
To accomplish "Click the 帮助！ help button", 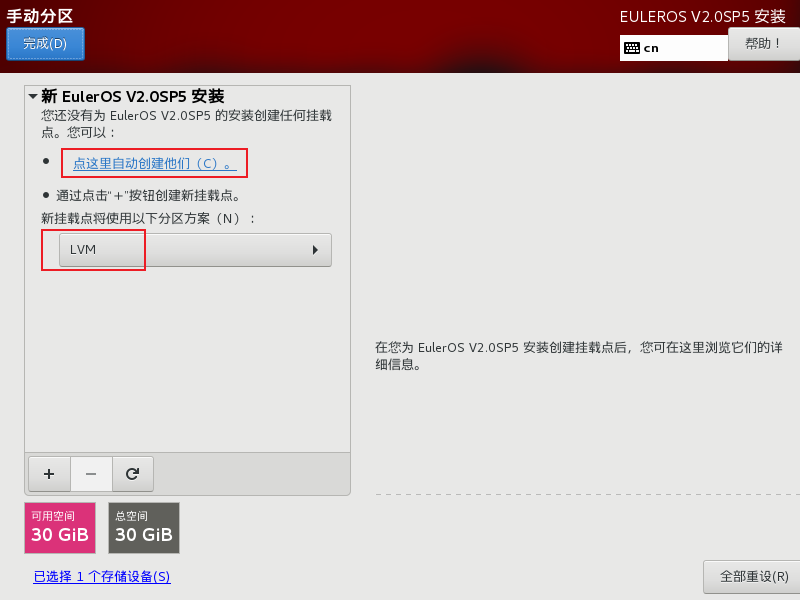I will point(763,44).
